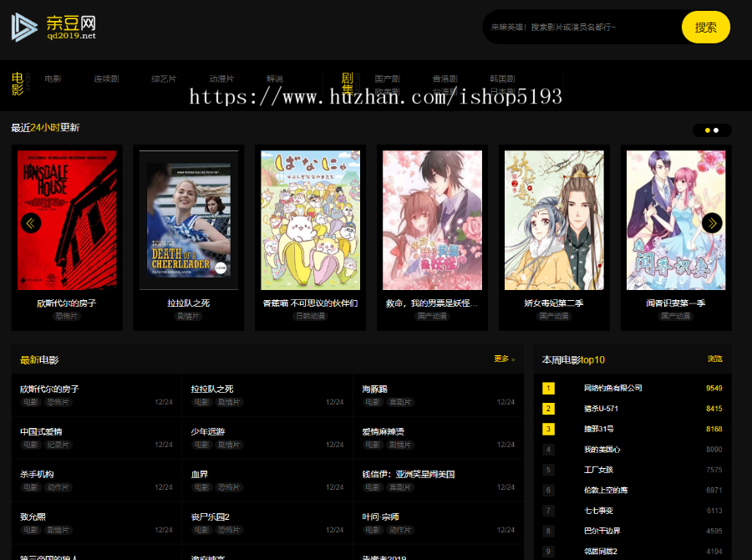Open 血界 in the movies list
The height and width of the screenshot is (560, 752).
click(199, 475)
